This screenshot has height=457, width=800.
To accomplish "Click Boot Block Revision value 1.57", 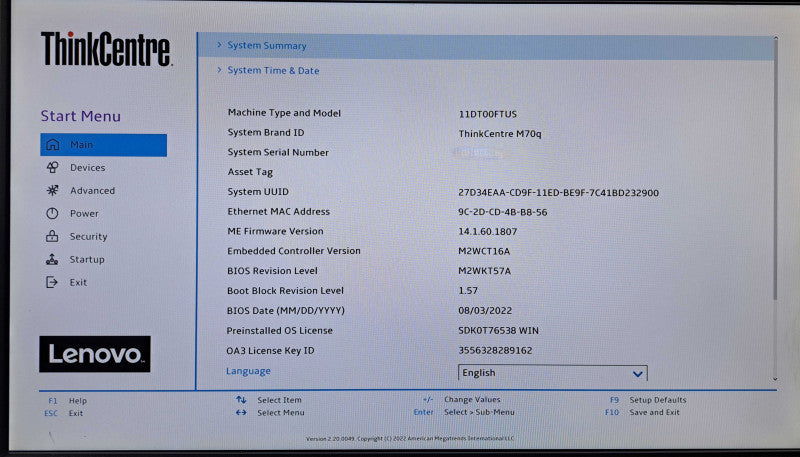I will (x=468, y=291).
